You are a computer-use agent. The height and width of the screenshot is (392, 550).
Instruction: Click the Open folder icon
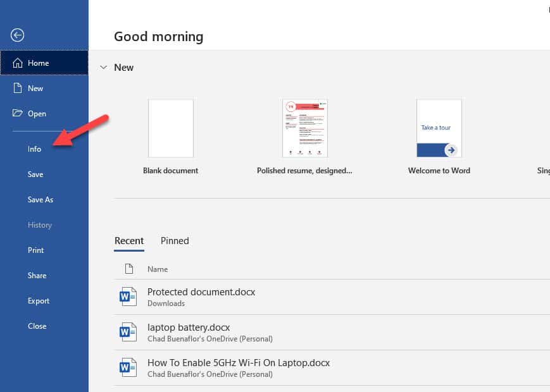[18, 113]
